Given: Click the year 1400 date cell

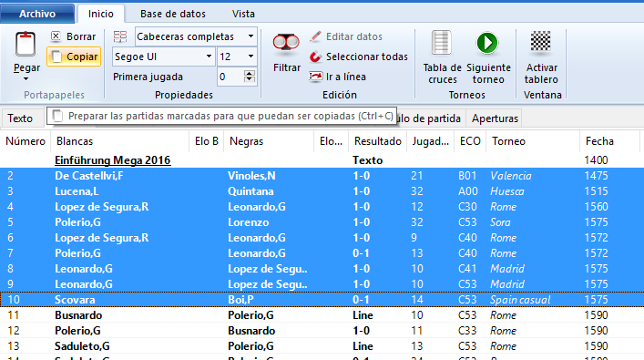Looking at the screenshot, I should pyautogui.click(x=596, y=160).
